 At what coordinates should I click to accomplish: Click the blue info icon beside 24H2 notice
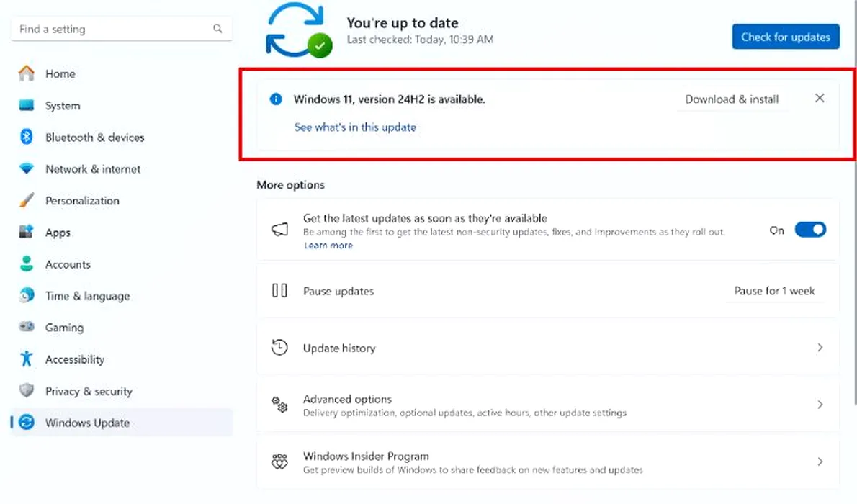276,99
